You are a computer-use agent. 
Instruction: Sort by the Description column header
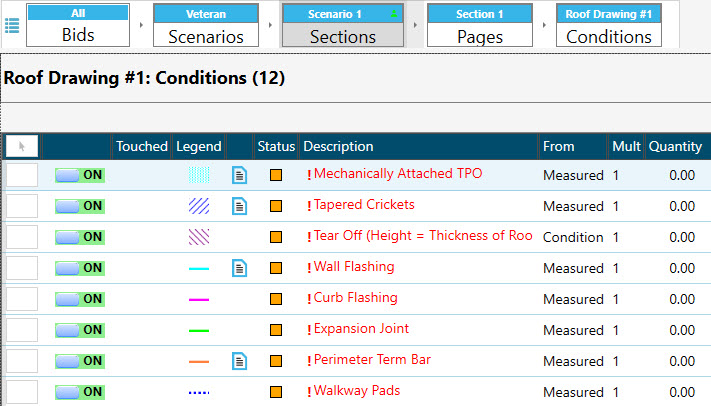point(417,146)
